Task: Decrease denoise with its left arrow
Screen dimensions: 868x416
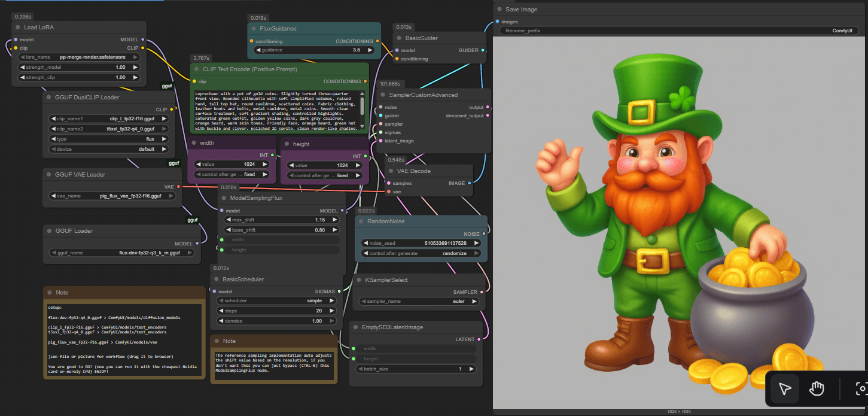Action: coord(220,321)
